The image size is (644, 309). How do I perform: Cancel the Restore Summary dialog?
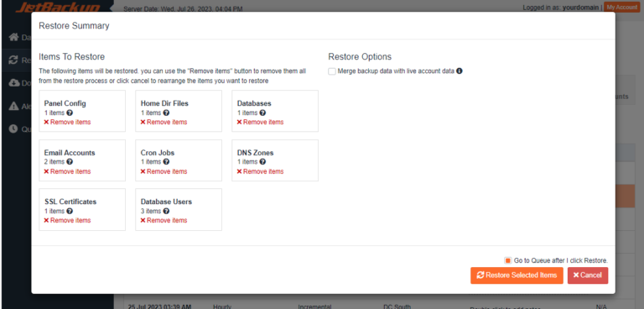pyautogui.click(x=588, y=275)
